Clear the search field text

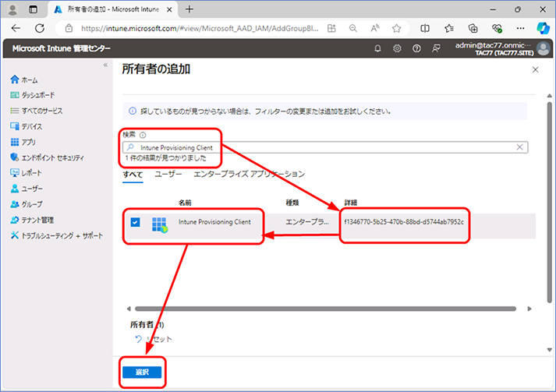pos(519,147)
